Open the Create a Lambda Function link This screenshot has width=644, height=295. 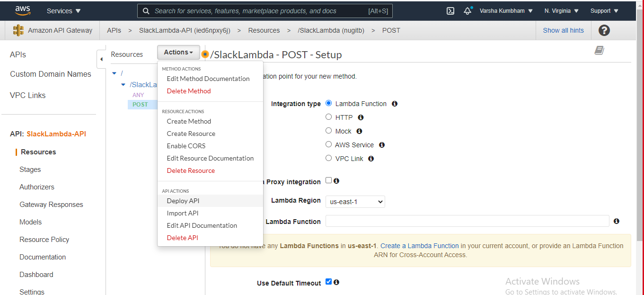420,246
